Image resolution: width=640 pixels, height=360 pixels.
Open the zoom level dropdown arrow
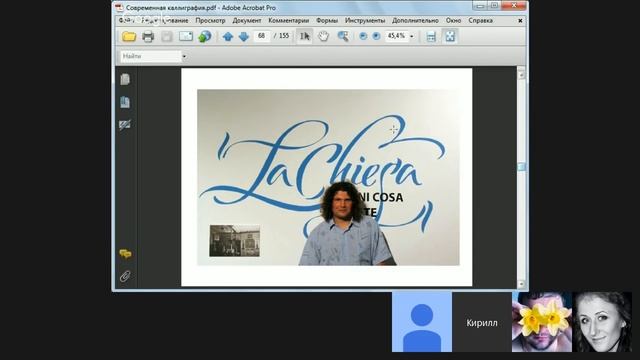(412, 36)
